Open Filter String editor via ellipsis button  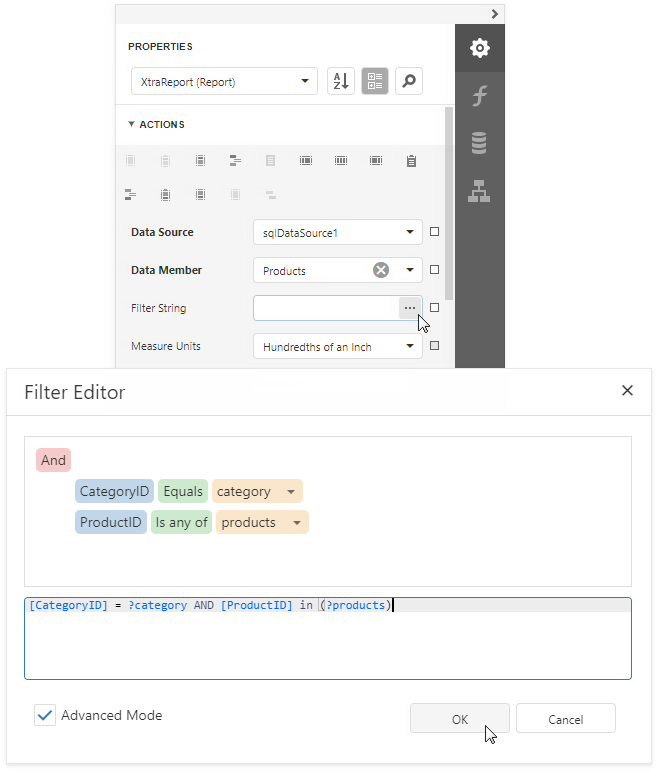(x=410, y=308)
